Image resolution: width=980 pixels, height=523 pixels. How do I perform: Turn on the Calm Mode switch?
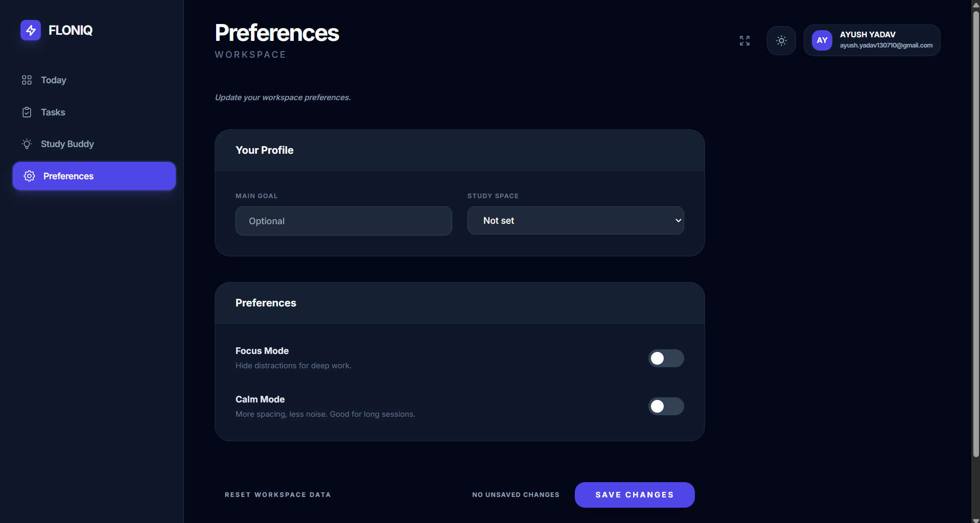point(666,407)
